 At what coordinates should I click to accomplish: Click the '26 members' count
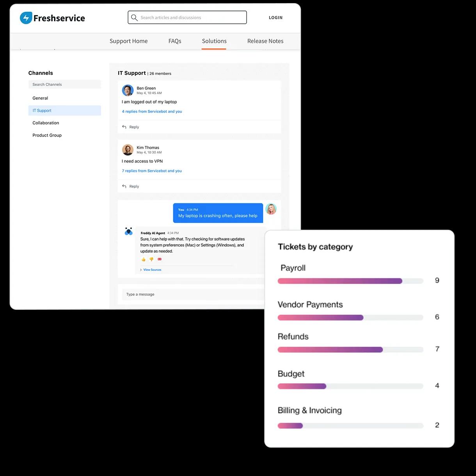coord(160,73)
